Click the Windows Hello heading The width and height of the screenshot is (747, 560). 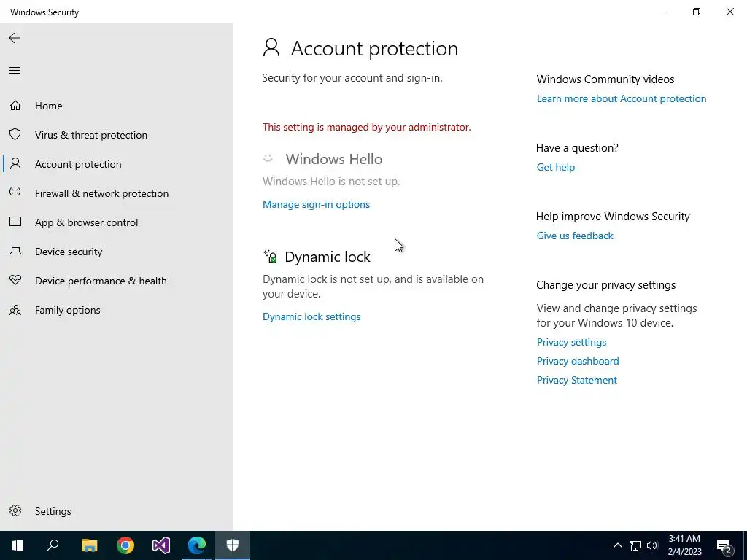coord(334,159)
